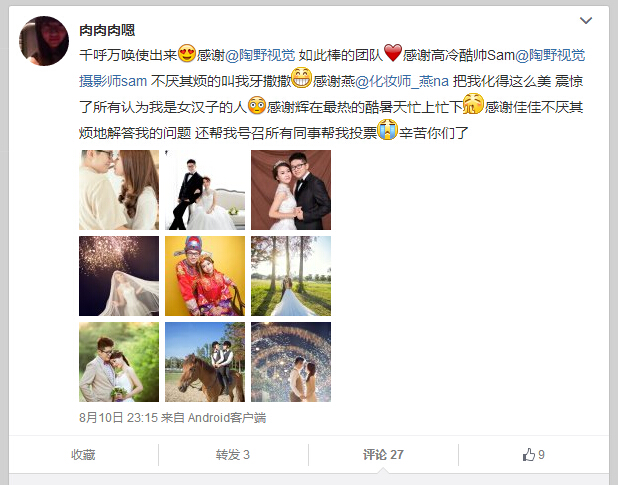Open the poster's profile avatar
The height and width of the screenshot is (485, 618).
(x=44, y=41)
